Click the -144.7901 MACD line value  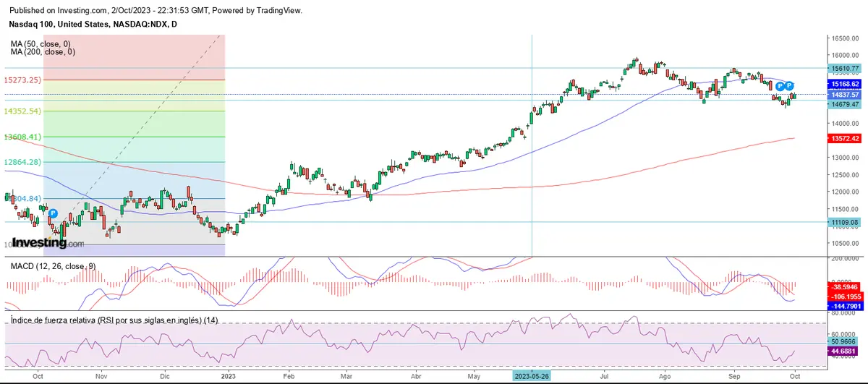(845, 306)
